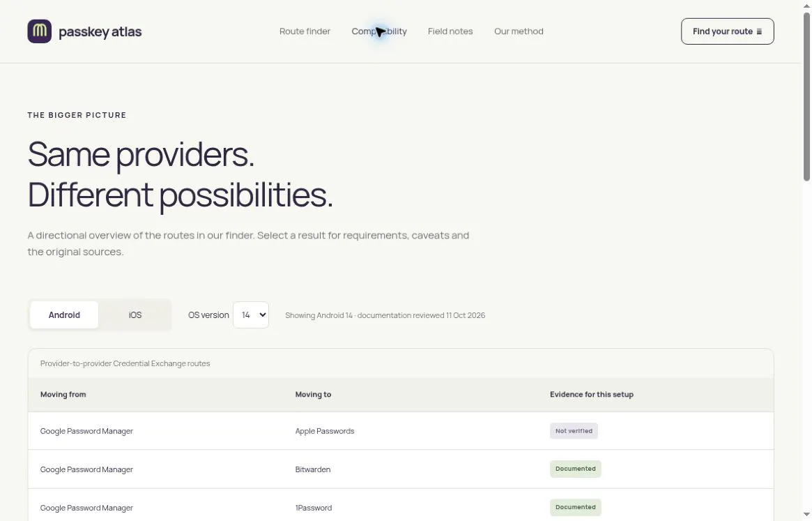The height and width of the screenshot is (521, 812).
Task: Click the 'Provider-to-provider Credential Exchange routes' caption
Action: (x=125, y=363)
